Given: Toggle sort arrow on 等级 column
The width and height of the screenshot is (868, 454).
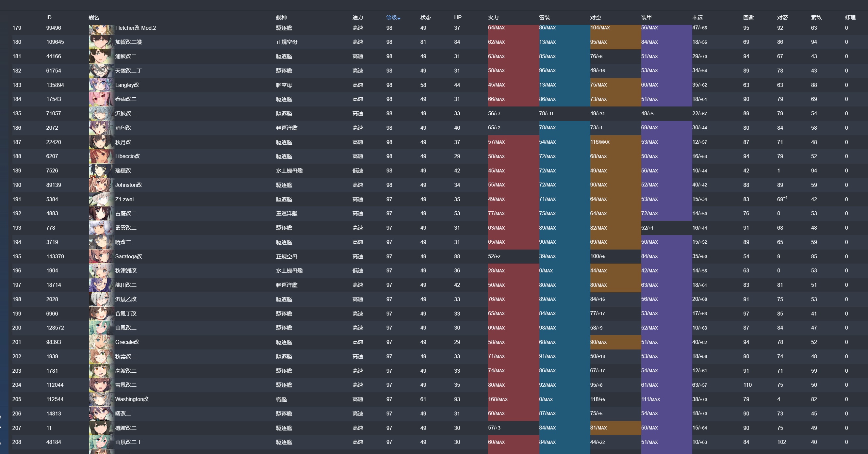Looking at the screenshot, I should (x=399, y=18).
